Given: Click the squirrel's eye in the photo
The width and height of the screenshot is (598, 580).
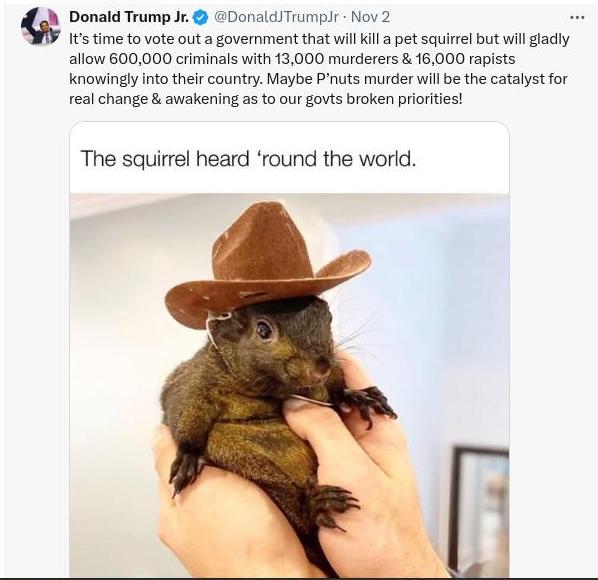Looking at the screenshot, I should click(x=264, y=329).
